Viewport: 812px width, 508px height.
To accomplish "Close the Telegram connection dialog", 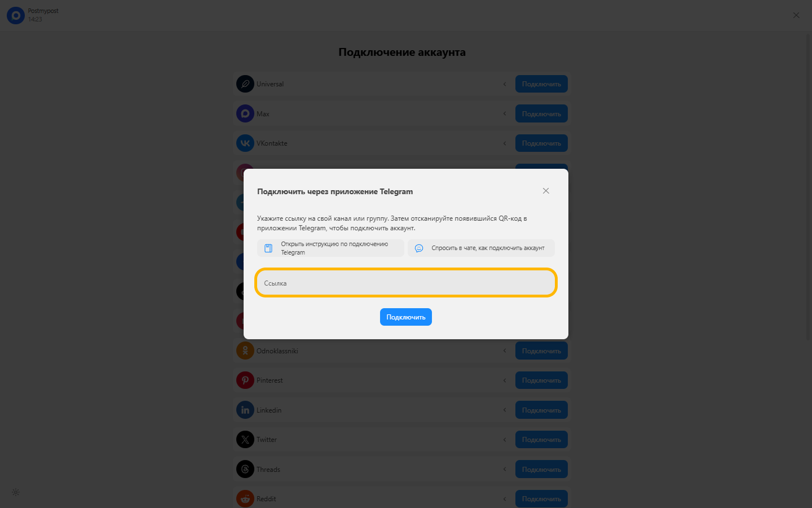I will point(546,191).
